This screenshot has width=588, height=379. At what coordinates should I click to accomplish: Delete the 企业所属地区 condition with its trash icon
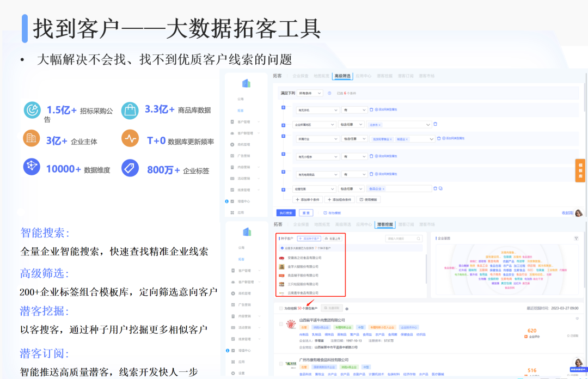435,124
